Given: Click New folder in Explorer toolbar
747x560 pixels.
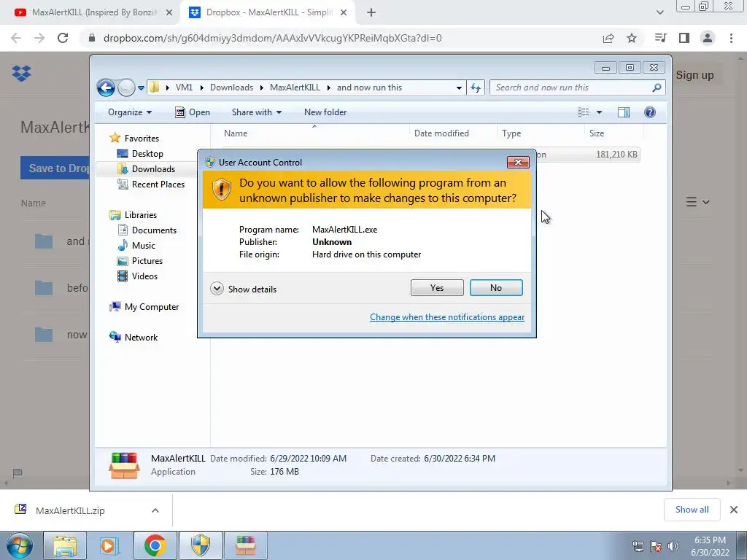Looking at the screenshot, I should point(325,112).
